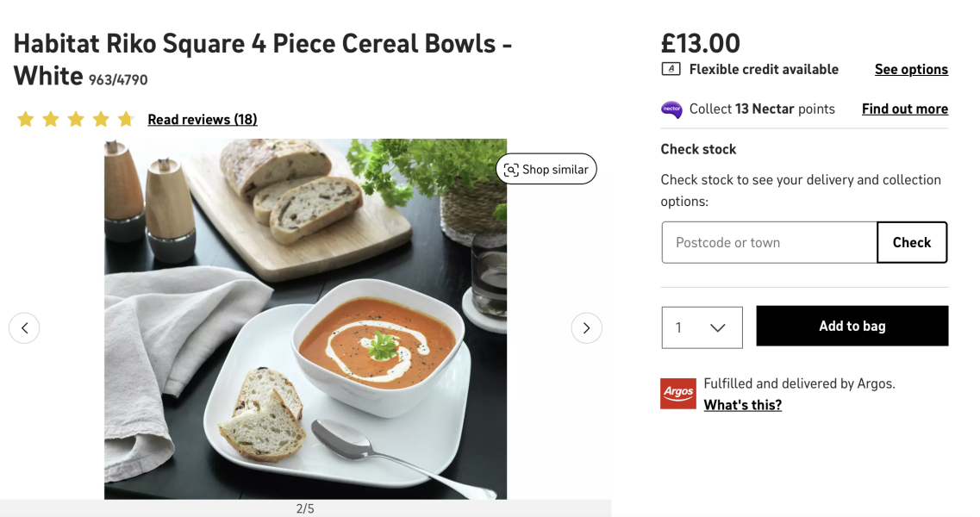Click the middle rating star

(x=76, y=119)
